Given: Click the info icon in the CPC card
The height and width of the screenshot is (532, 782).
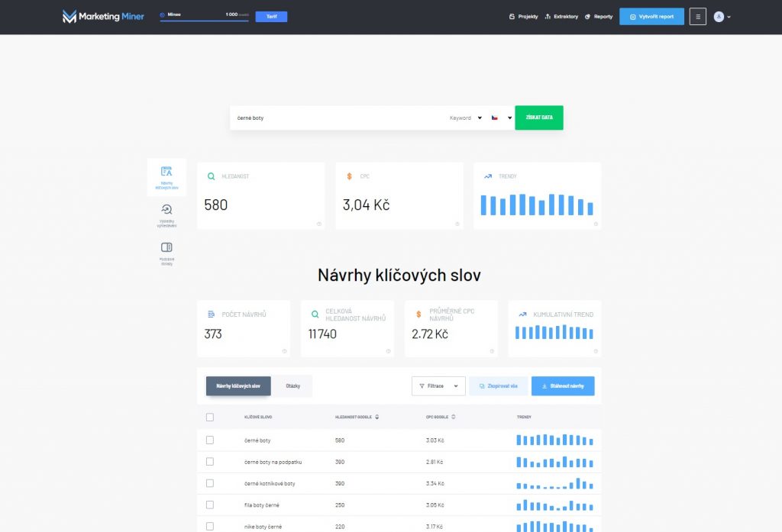Looking at the screenshot, I should 457,224.
